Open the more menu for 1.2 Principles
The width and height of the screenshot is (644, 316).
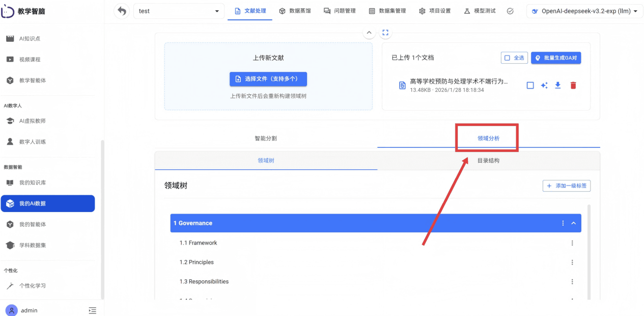point(572,262)
